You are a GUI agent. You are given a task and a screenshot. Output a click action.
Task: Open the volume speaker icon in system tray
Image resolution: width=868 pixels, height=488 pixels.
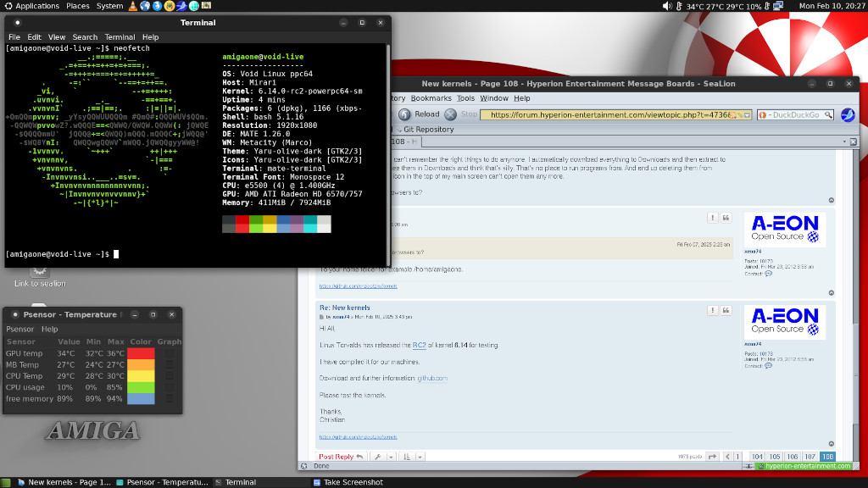click(x=666, y=6)
